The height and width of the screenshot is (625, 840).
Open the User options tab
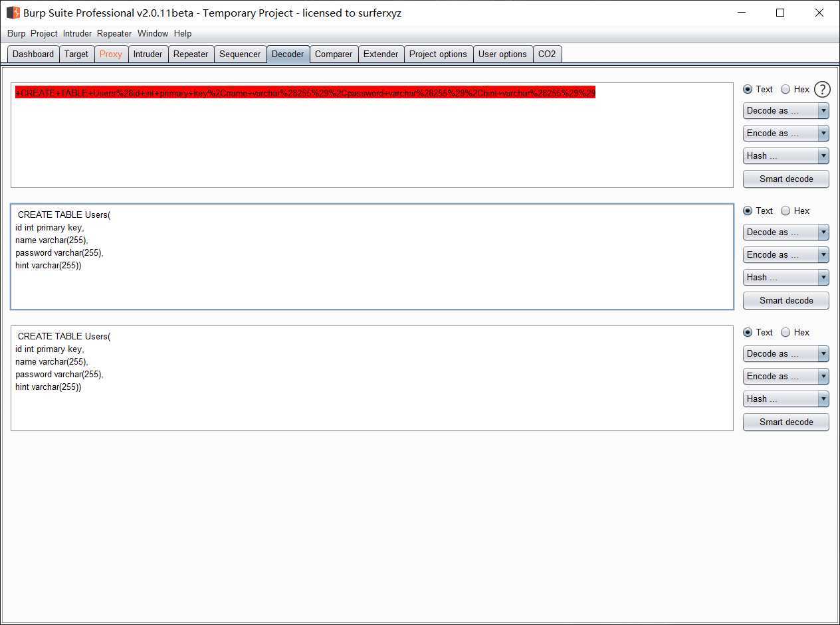[x=502, y=54]
